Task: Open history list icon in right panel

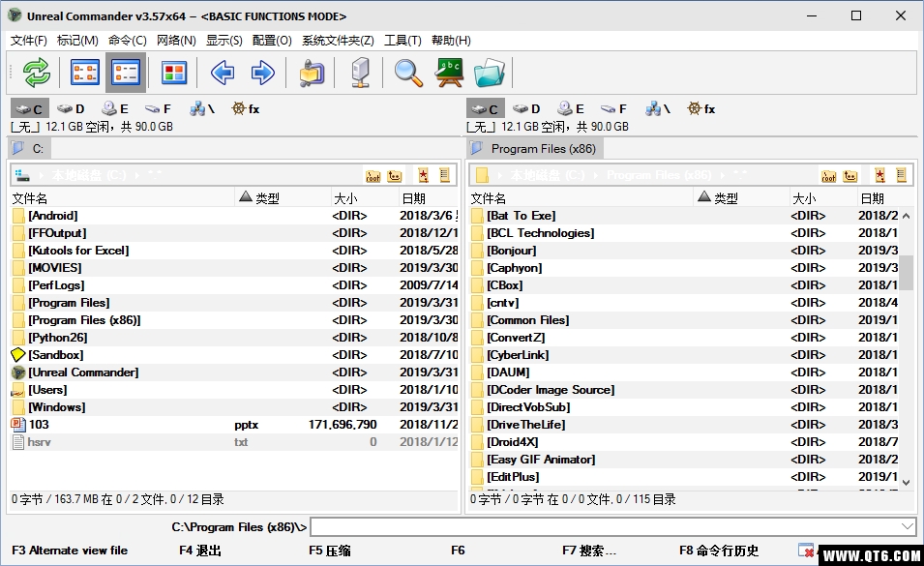Action: click(x=901, y=175)
